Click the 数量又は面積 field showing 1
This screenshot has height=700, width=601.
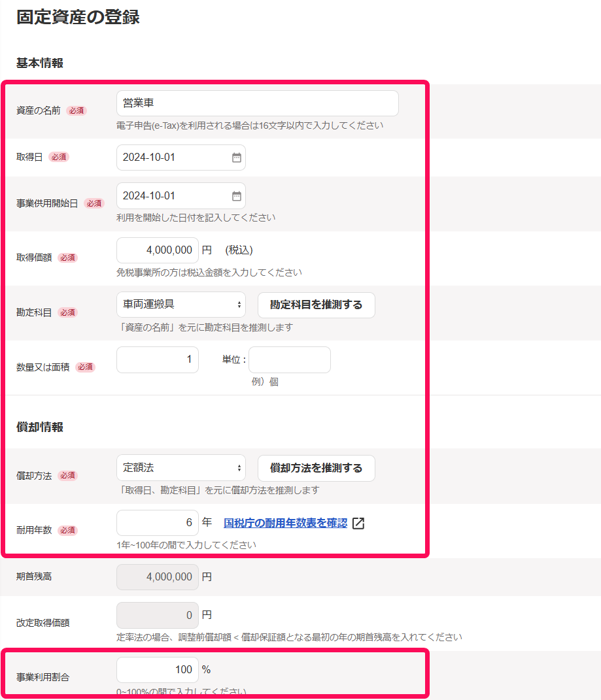tap(158, 360)
